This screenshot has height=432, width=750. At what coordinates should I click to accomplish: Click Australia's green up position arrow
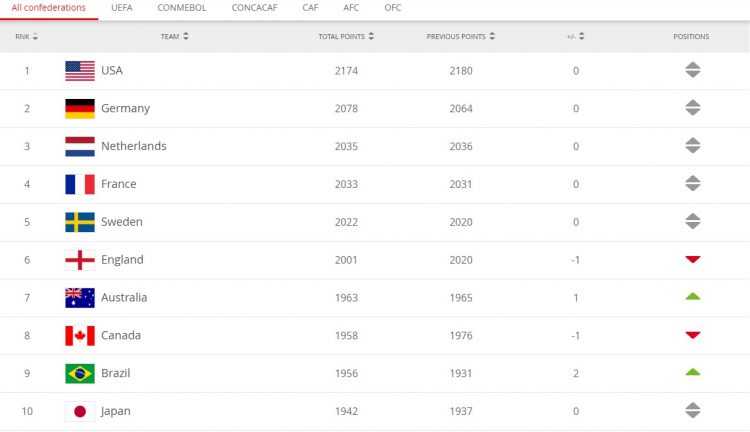coord(693,297)
